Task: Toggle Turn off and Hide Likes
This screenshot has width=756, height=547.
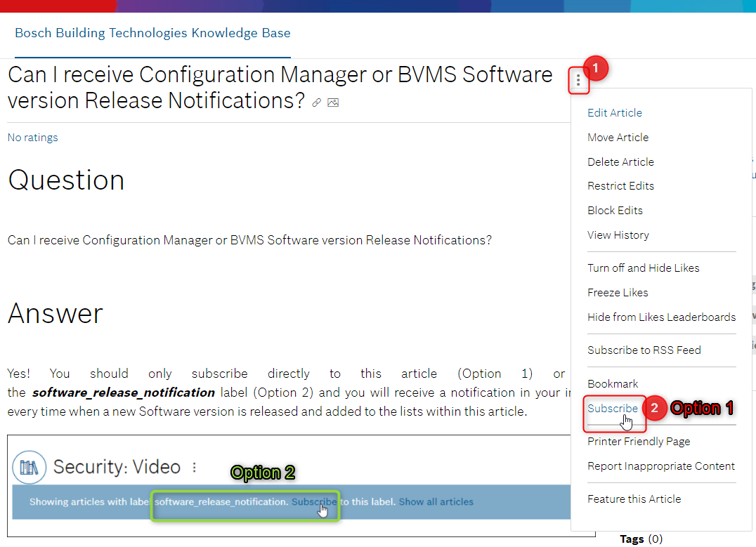Action: coord(643,268)
